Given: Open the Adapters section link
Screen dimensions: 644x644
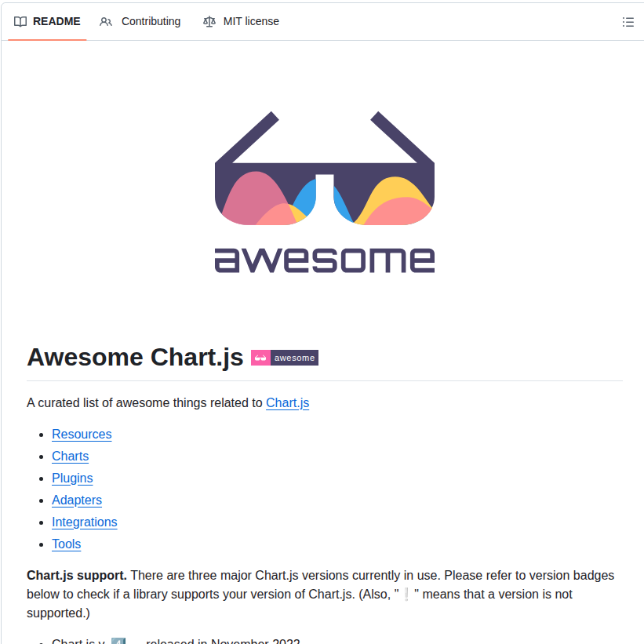Looking at the screenshot, I should tap(77, 500).
